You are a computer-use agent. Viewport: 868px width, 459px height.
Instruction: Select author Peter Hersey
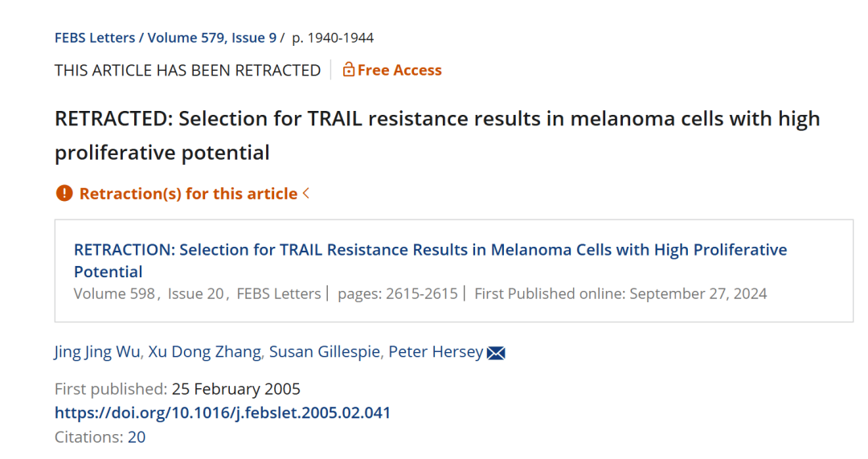coord(436,351)
